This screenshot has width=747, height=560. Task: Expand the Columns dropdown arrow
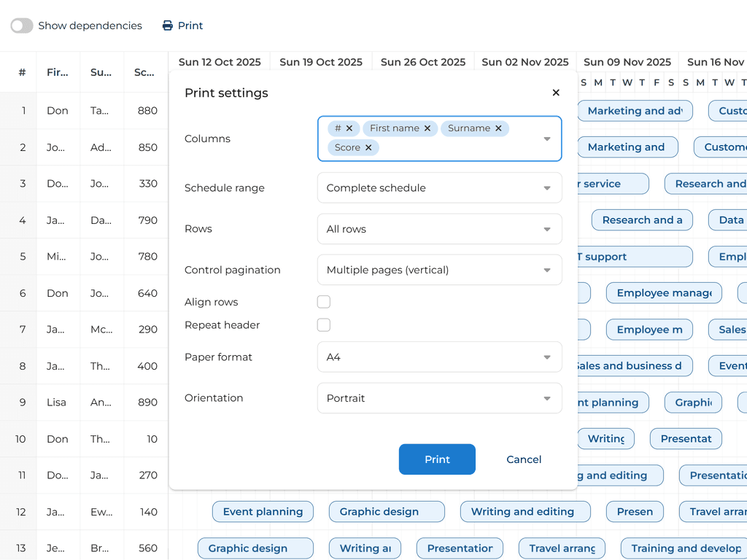coord(546,139)
